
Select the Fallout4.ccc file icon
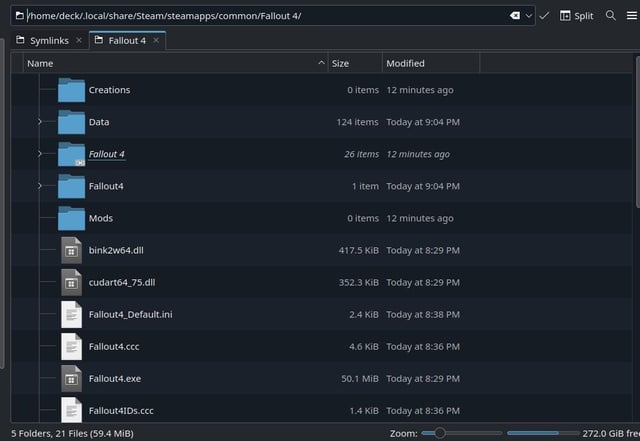71,346
